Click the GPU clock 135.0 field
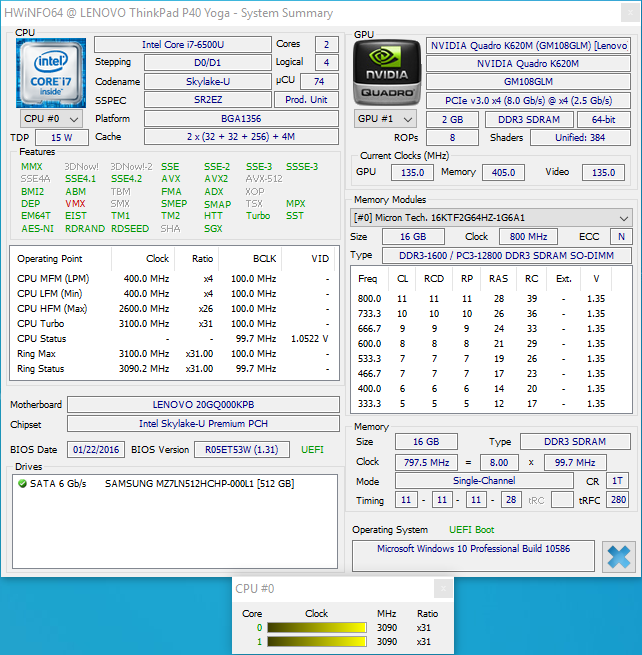Viewport: 642px width, 655px height. coord(412,173)
